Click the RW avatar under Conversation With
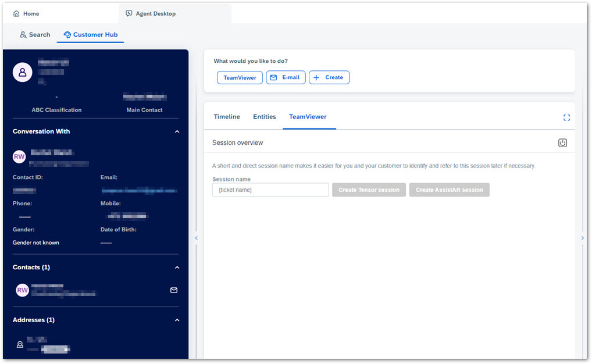 pyautogui.click(x=19, y=156)
